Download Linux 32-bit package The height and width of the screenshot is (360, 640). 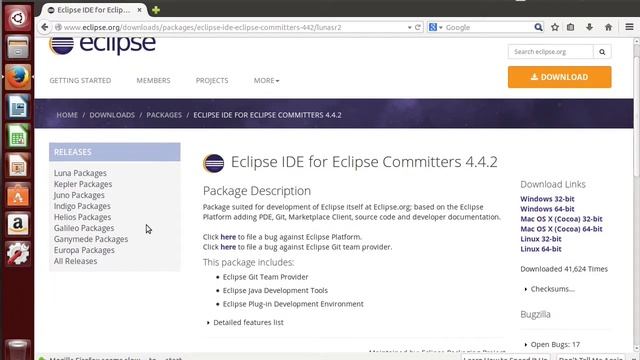541,239
